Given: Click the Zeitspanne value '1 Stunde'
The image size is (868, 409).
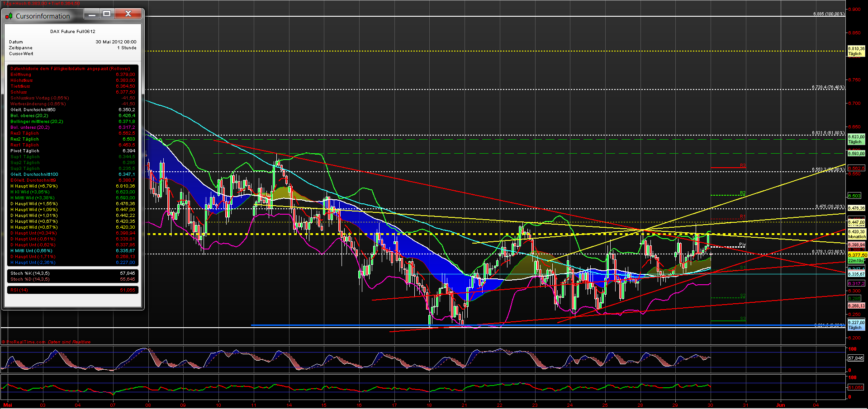Looking at the screenshot, I should (x=127, y=47).
